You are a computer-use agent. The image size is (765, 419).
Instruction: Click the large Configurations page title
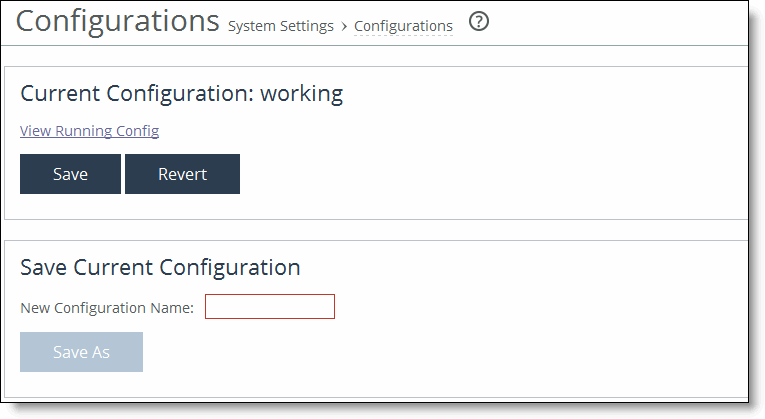click(x=118, y=21)
